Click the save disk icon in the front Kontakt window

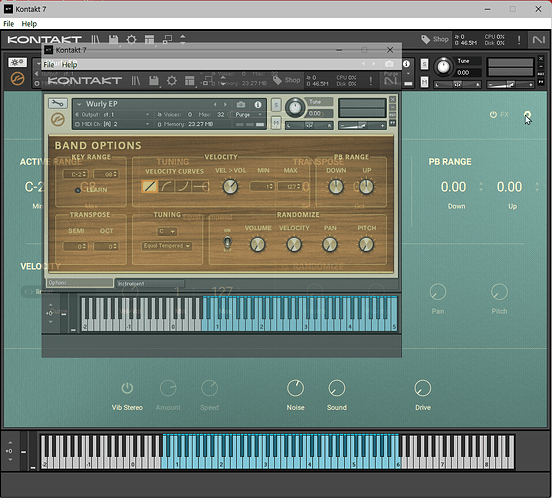point(153,81)
